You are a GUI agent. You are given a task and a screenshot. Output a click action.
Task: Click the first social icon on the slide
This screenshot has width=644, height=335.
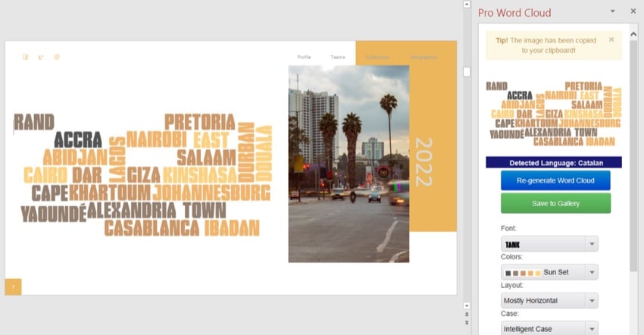[26, 57]
